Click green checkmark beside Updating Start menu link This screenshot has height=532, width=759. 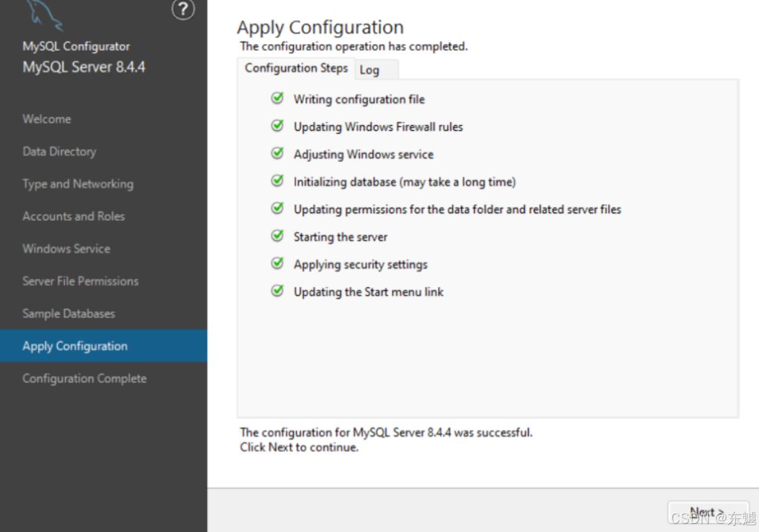pyautogui.click(x=278, y=291)
